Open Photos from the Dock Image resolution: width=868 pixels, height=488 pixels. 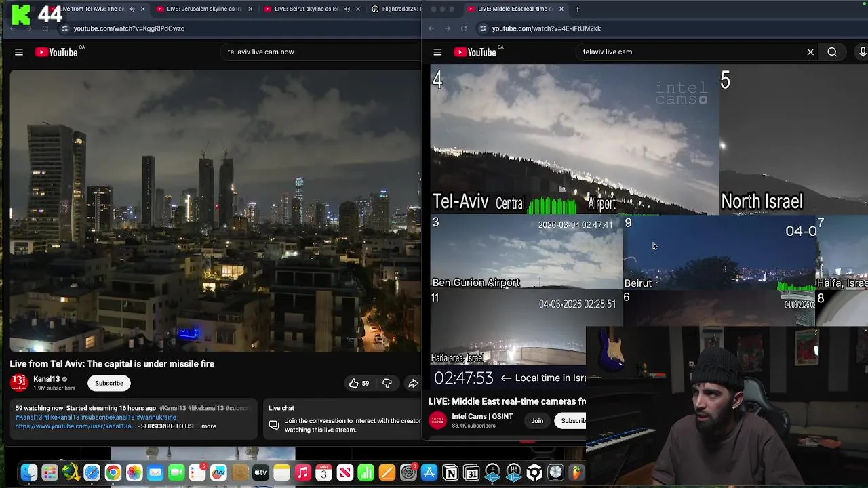point(134,472)
